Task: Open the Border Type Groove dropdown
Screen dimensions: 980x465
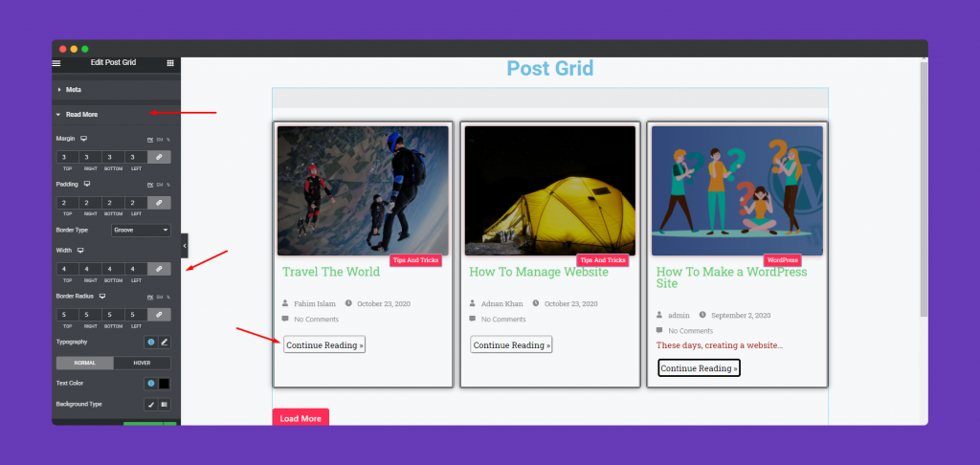Action: click(142, 230)
